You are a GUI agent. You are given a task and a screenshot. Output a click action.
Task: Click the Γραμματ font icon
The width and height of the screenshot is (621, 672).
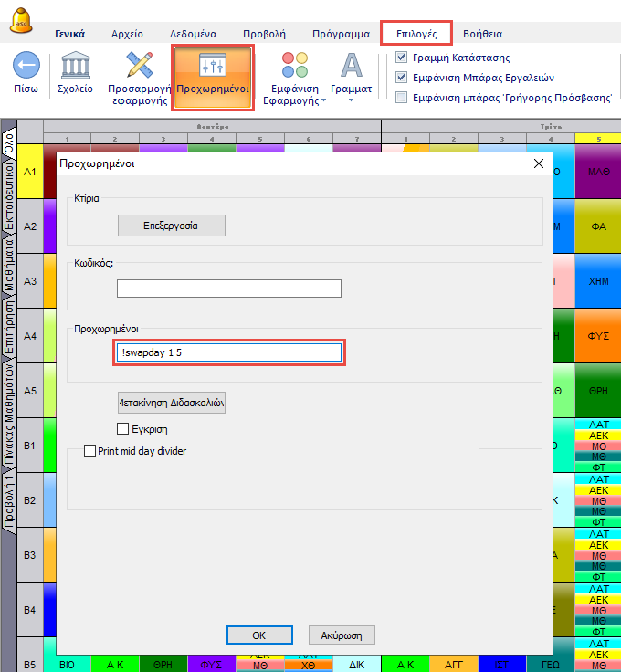pos(351,66)
